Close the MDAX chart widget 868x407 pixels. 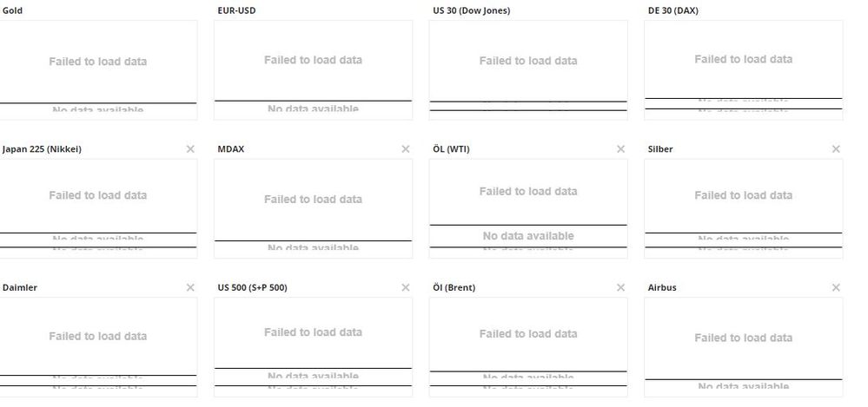406,149
